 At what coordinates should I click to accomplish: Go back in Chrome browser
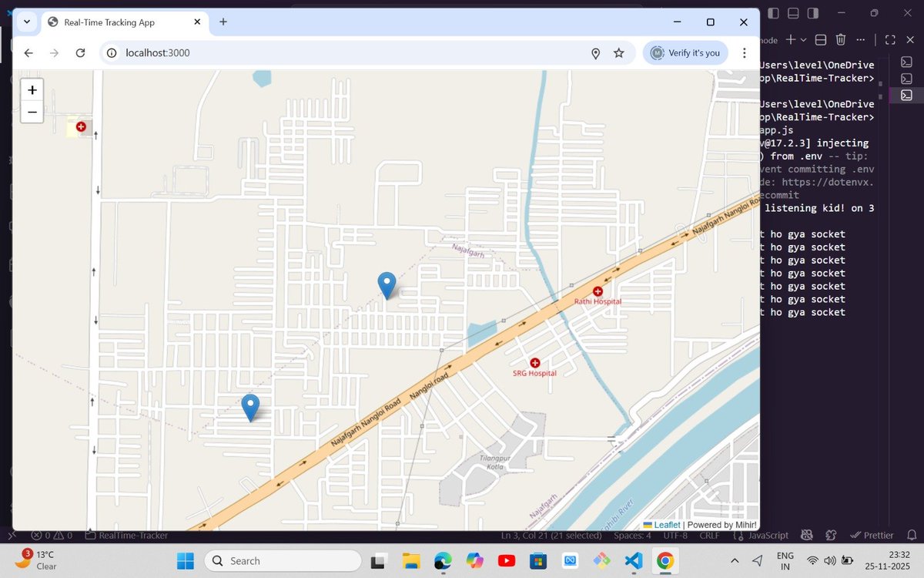click(x=28, y=53)
